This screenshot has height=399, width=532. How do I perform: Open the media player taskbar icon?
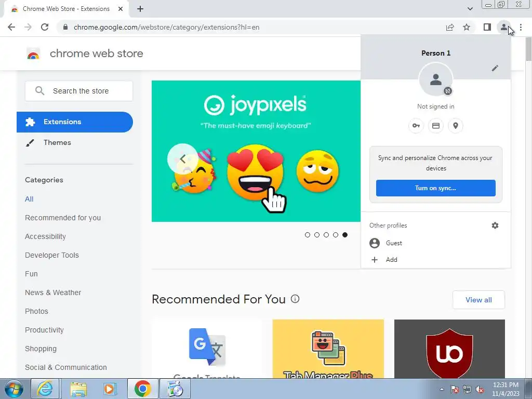pos(110,389)
